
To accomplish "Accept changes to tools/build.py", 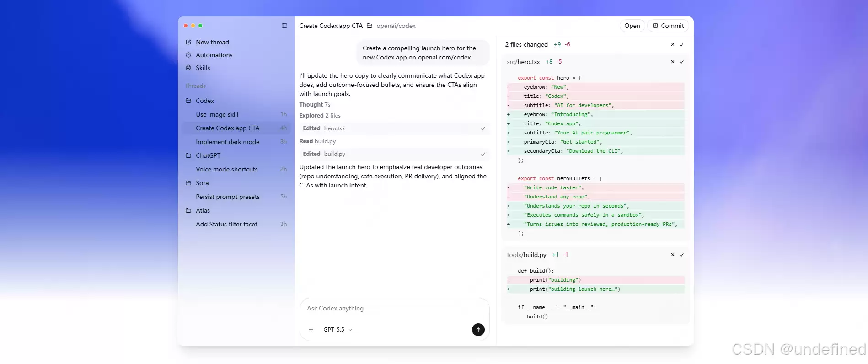I will pos(681,255).
